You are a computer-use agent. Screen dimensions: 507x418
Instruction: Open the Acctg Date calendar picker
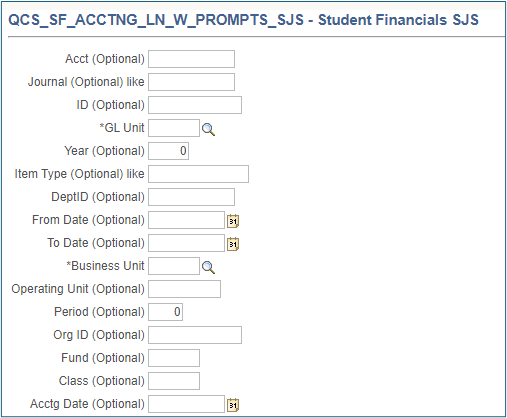233,405
